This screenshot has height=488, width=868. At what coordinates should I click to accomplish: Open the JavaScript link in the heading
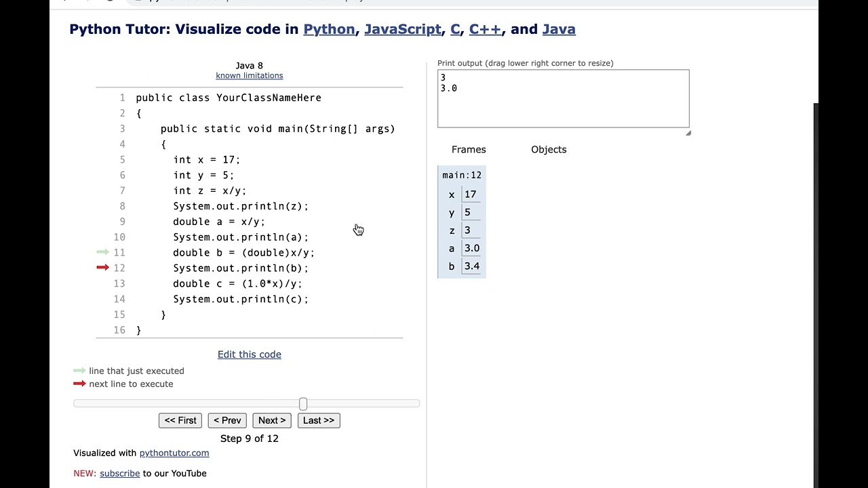[x=403, y=29]
